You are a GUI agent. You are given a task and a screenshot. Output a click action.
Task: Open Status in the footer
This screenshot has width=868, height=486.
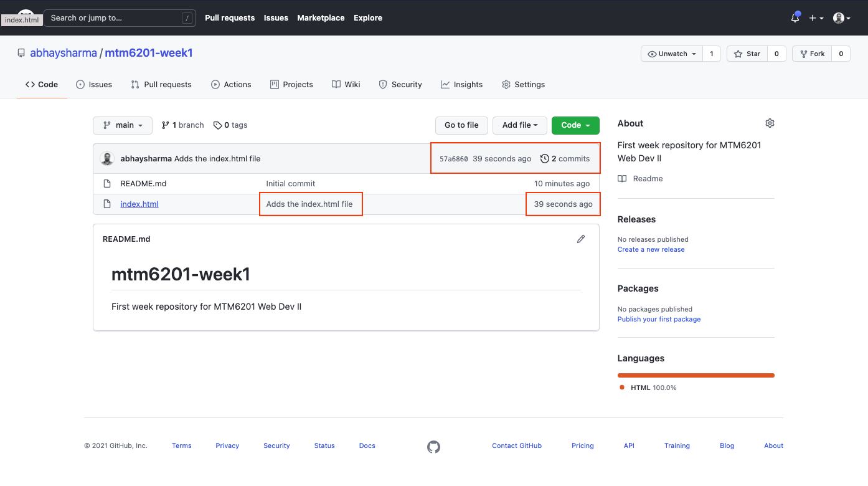tap(324, 446)
